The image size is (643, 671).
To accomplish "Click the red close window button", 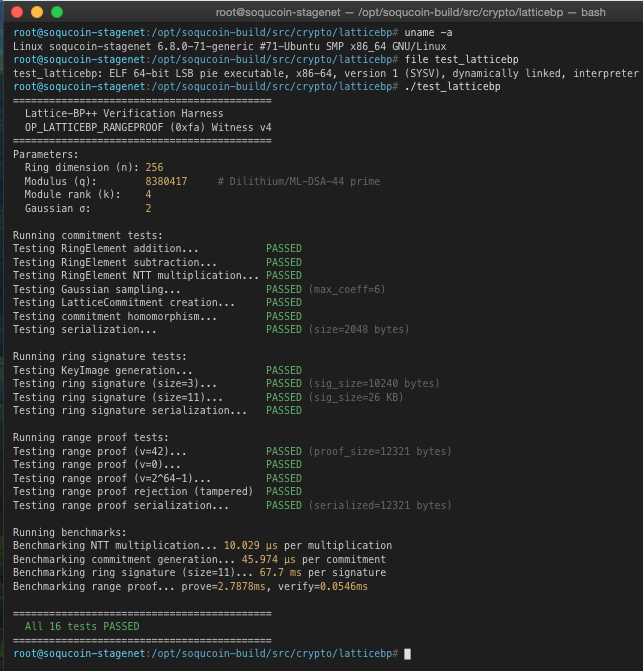I will (x=17, y=12).
